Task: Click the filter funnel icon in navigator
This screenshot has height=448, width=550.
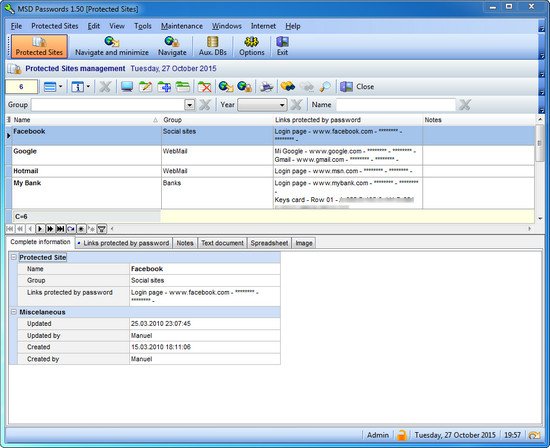Action: (x=102, y=229)
